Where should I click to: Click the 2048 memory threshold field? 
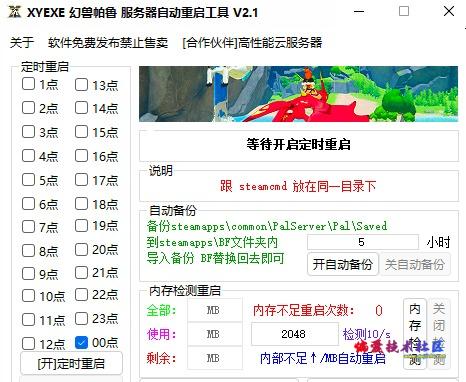tap(294, 334)
